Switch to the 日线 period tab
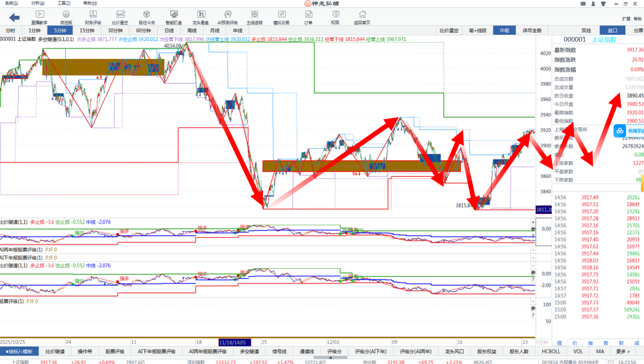 [x=169, y=30]
